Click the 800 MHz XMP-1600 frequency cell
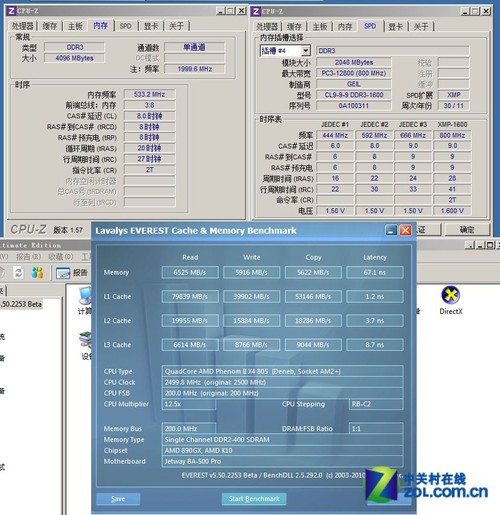The width and height of the screenshot is (500, 515). 452,135
